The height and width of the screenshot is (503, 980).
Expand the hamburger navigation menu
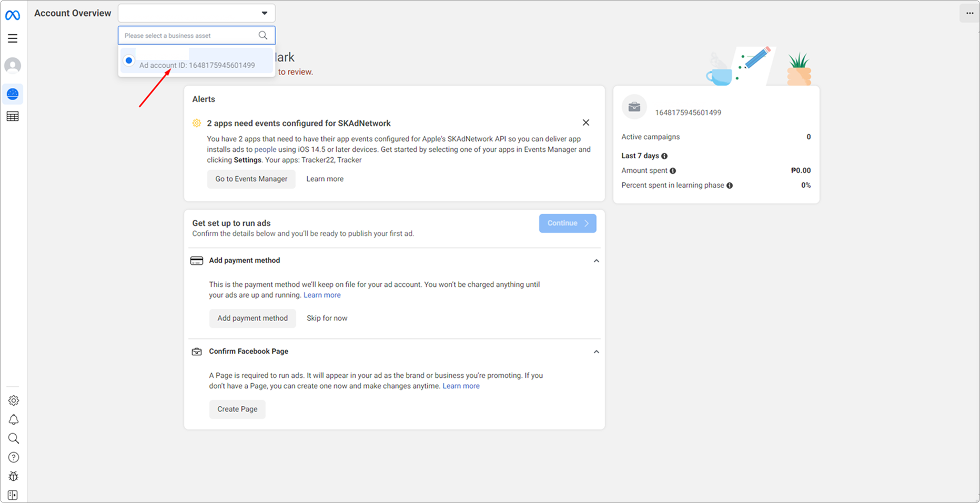coord(13,38)
